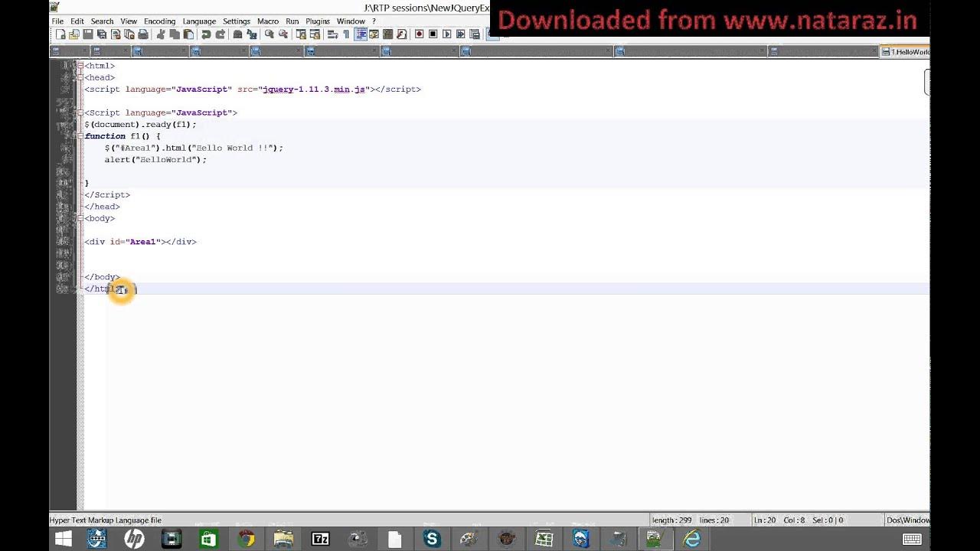This screenshot has width=980, height=551.
Task: Click the Close All toolbar icon
Action: 129,34
